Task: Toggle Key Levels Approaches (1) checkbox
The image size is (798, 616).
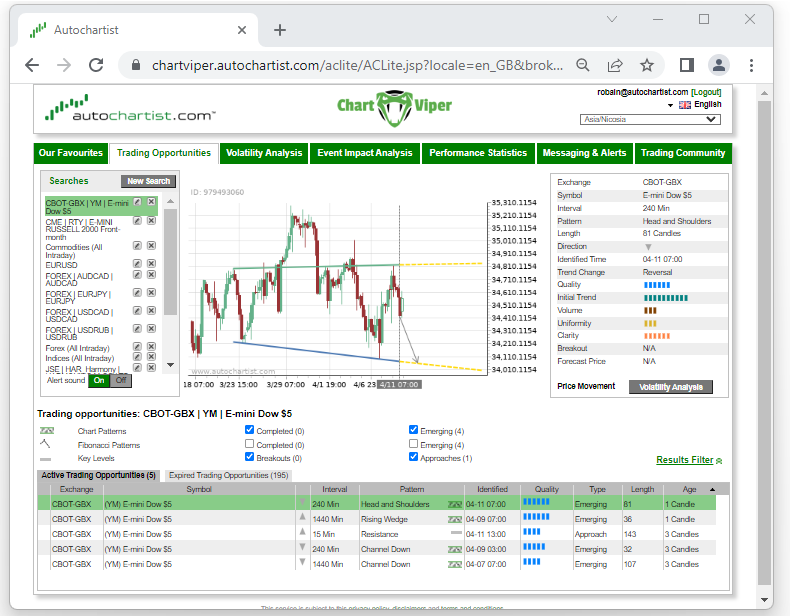Action: coord(413,457)
